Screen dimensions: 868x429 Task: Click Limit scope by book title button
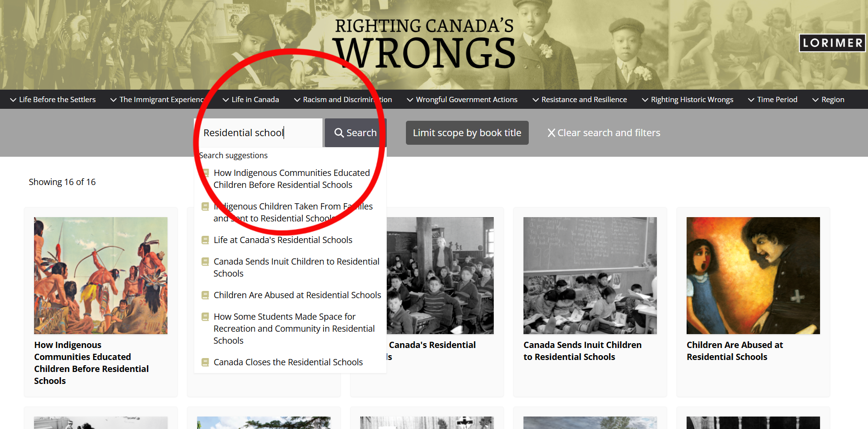(x=467, y=133)
